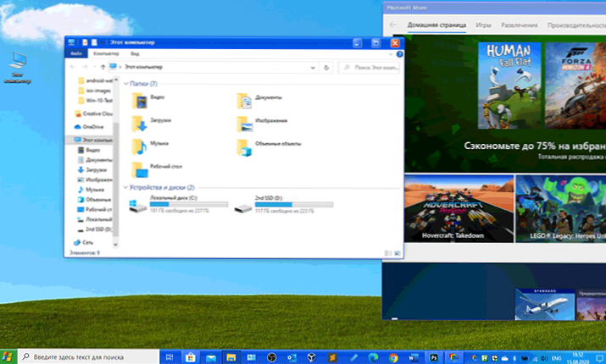Select Win-10-Test folder in sidebar
The width and height of the screenshot is (606, 364).
coord(96,101)
